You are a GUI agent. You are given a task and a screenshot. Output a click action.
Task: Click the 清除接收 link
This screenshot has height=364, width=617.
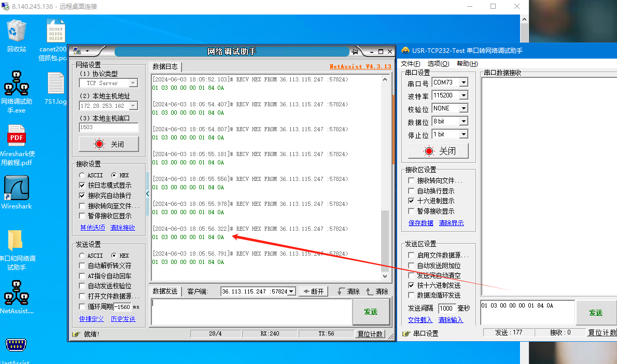click(122, 228)
